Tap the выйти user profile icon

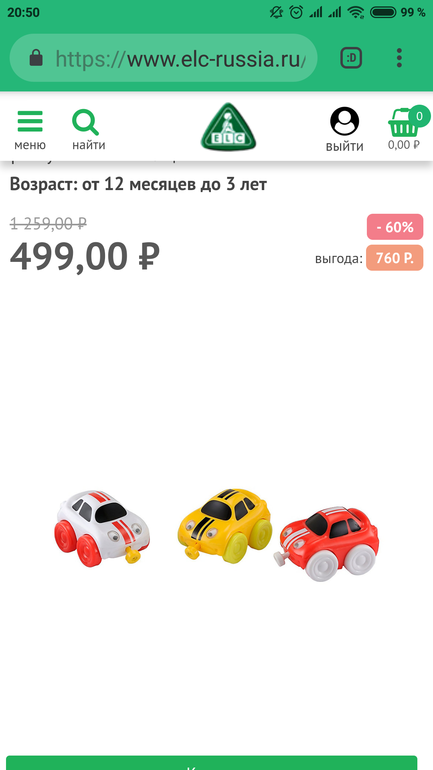pyautogui.click(x=345, y=121)
